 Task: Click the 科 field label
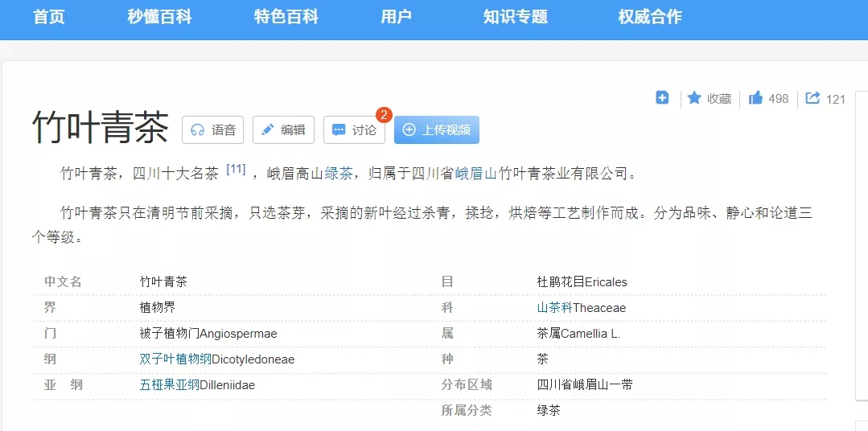coord(447,308)
